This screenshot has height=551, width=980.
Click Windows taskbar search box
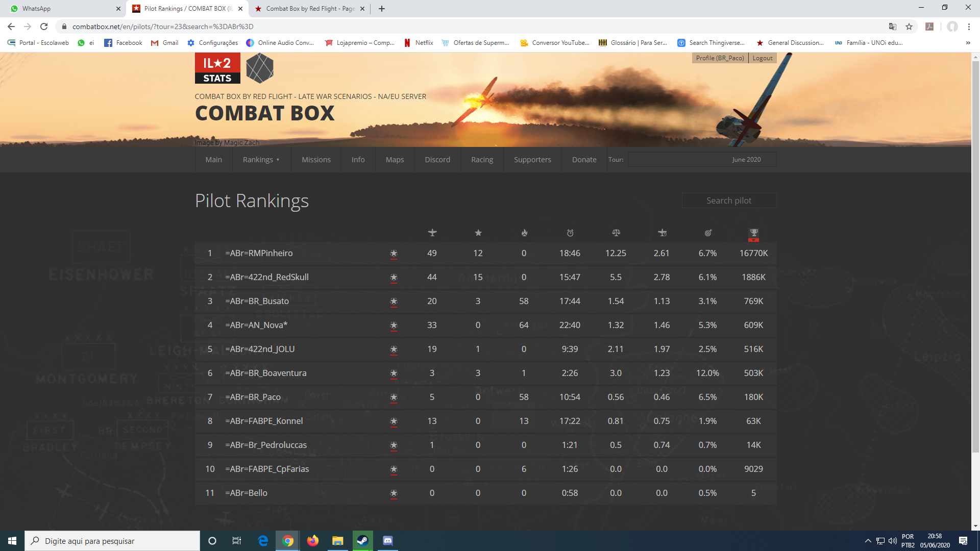[x=112, y=541]
